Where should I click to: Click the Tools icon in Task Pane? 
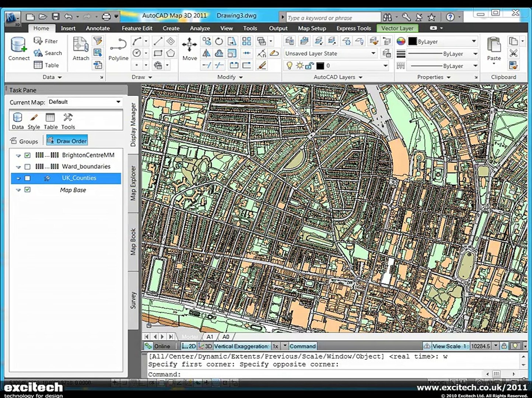pos(68,121)
